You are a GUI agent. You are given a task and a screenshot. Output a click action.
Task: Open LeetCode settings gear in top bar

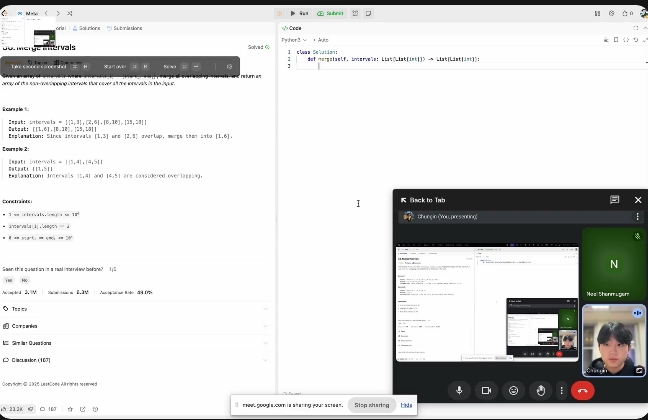612,14
